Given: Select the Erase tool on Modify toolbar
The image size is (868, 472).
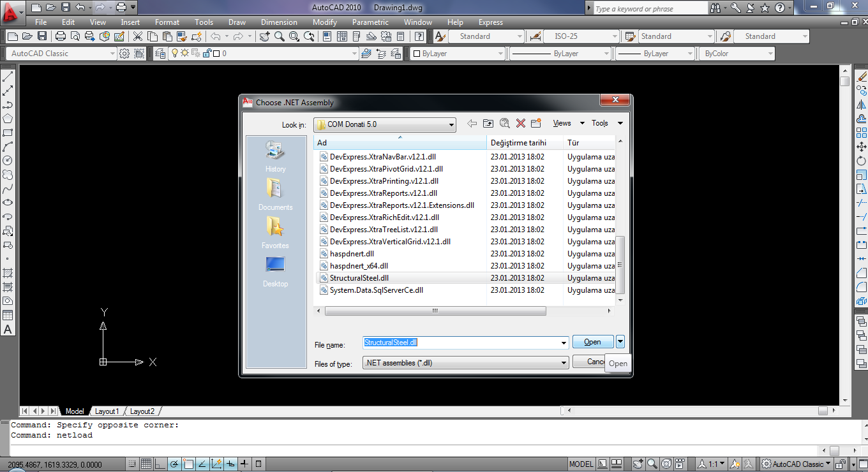Looking at the screenshot, I should (x=862, y=77).
